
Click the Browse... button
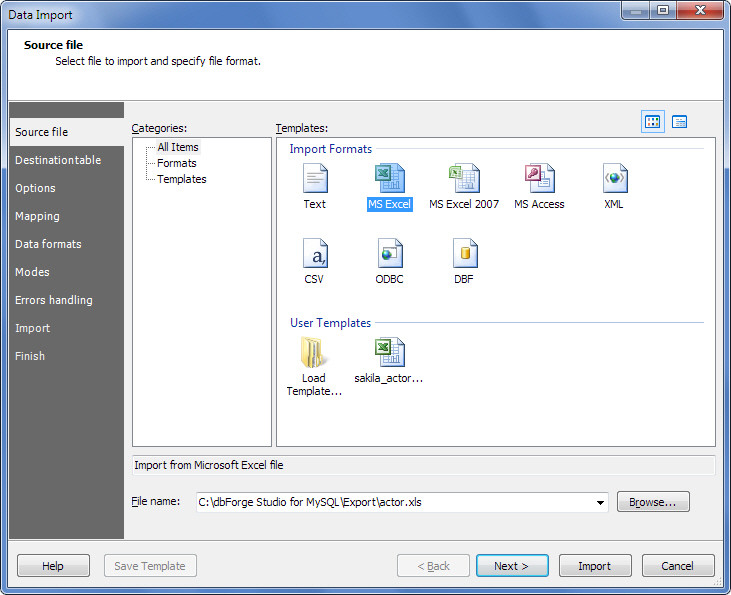[x=653, y=502]
